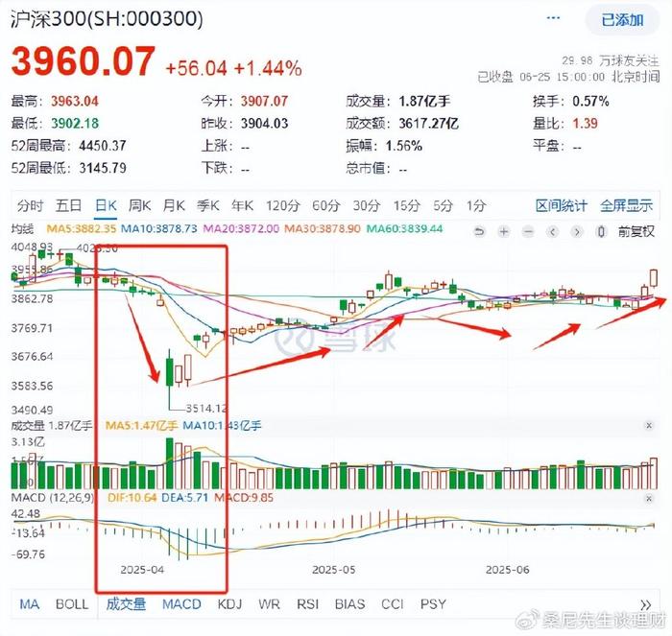Select the 季K quarterly tab
Viewport: 672px width, 636px height.
208,205
